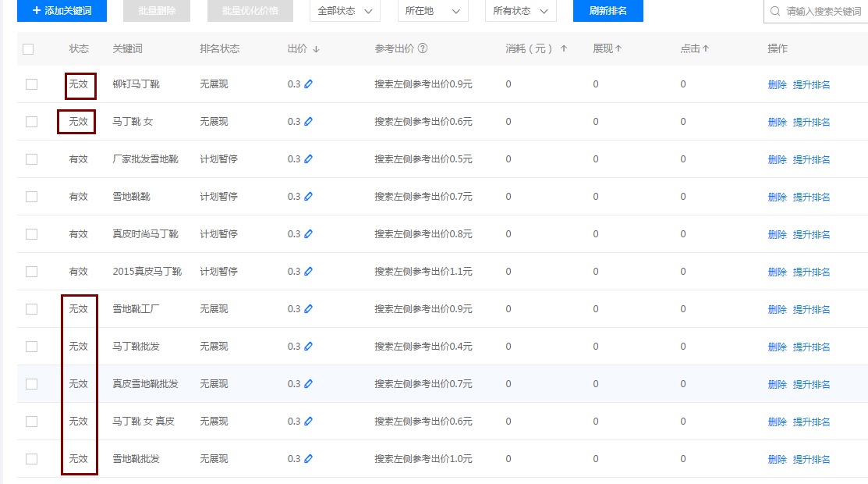The height and width of the screenshot is (484, 868).
Task: Click the magnifier icon in search box
Action: point(775,12)
